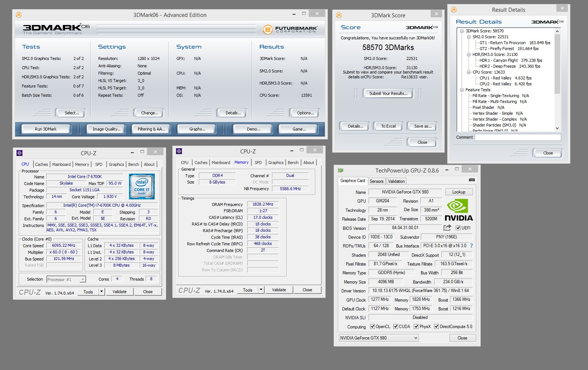The height and width of the screenshot is (370, 588).
Task: Switch to the Sensors tab in GPU-Z
Action: click(377, 181)
